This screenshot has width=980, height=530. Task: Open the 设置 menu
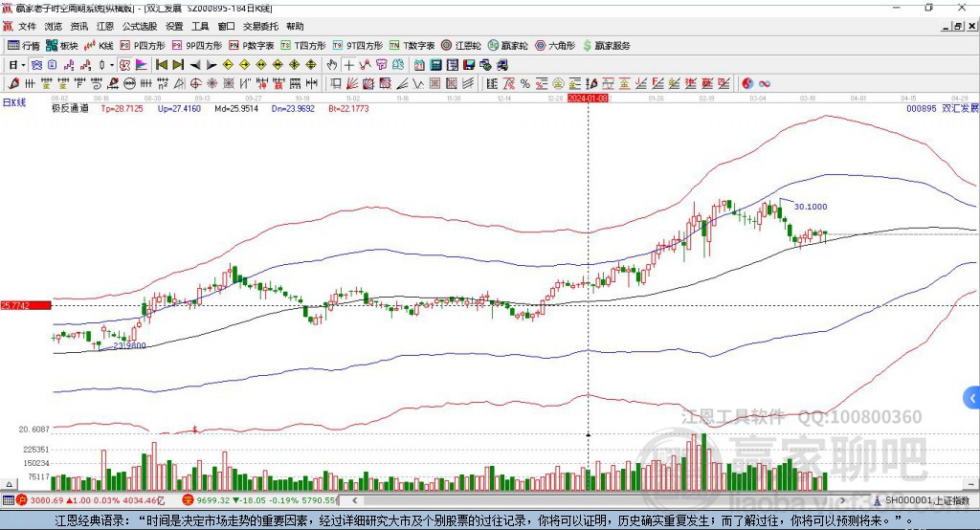174,26
